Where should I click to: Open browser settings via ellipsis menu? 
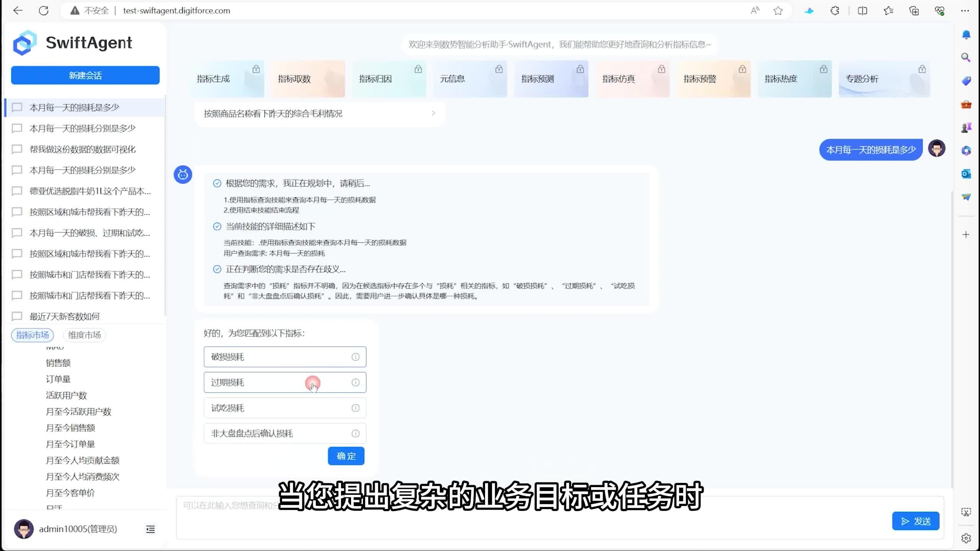tap(965, 10)
